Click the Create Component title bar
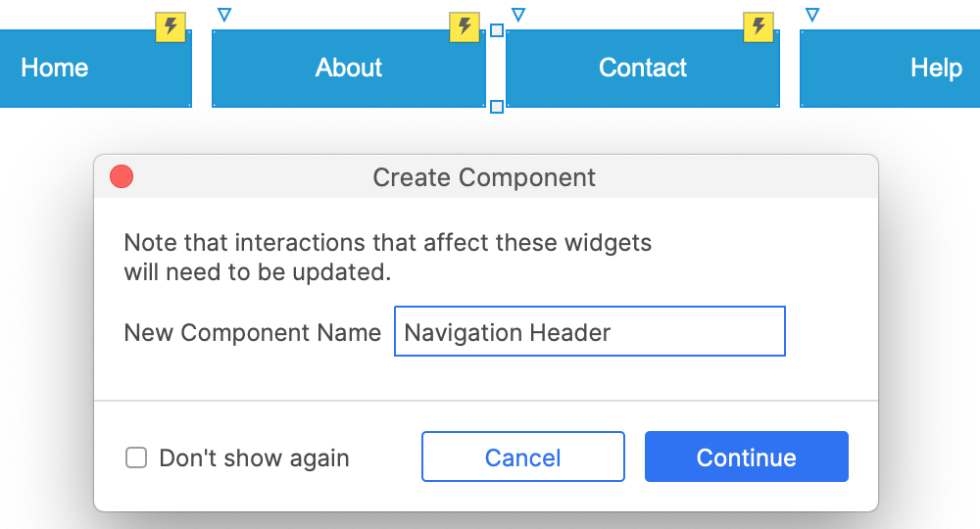This screenshot has height=529, width=980. (x=484, y=177)
